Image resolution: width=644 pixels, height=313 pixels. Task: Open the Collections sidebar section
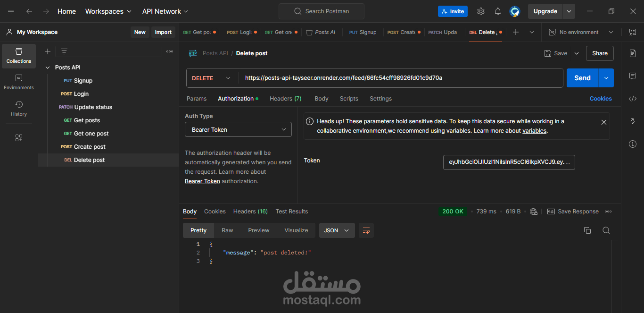pos(19,56)
